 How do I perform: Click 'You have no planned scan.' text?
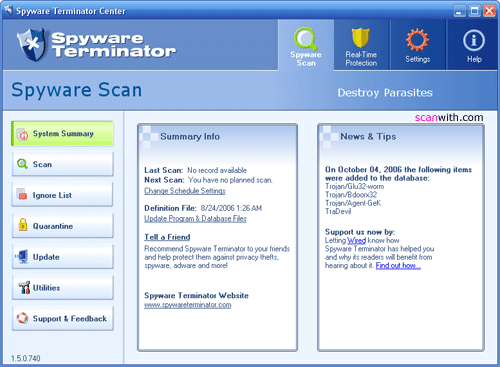[x=230, y=180]
